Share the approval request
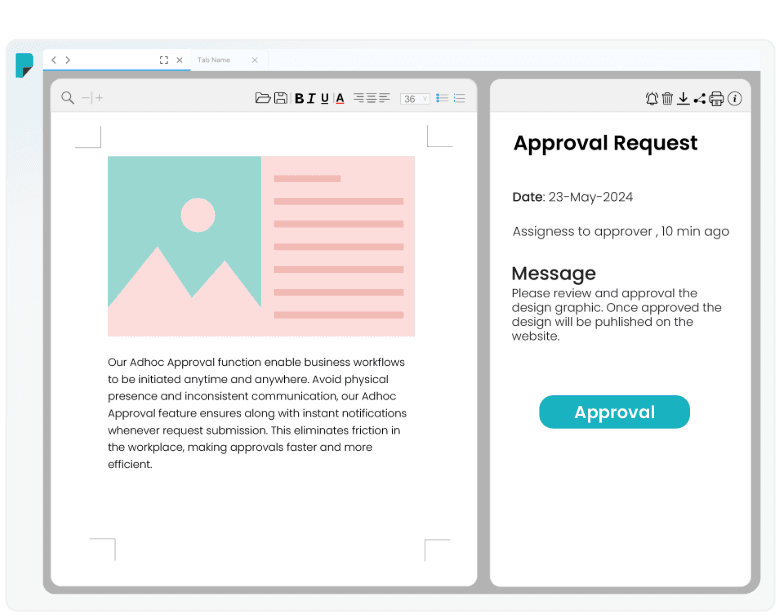Viewport: 779px width, 615px height. click(699, 99)
